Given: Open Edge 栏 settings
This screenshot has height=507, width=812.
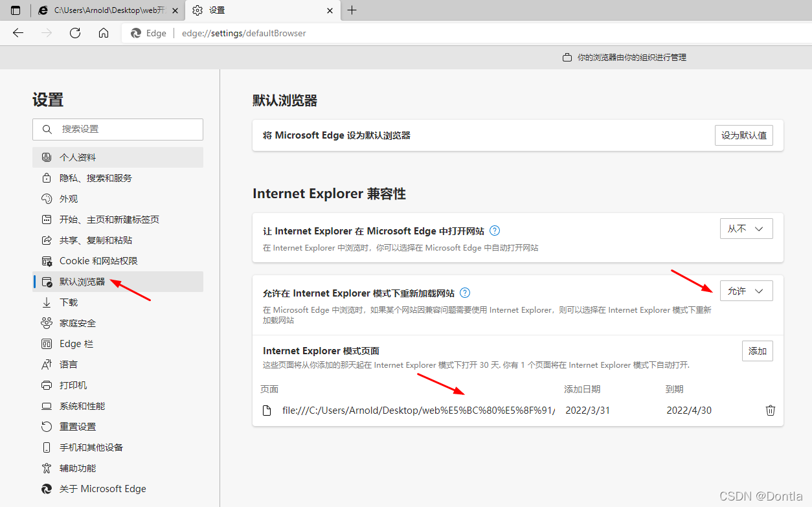Looking at the screenshot, I should [x=118, y=344].
